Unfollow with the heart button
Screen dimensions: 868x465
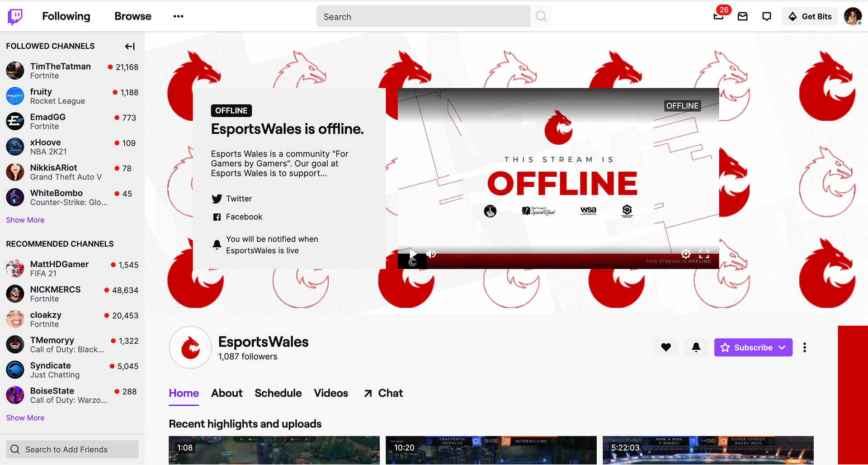point(666,347)
